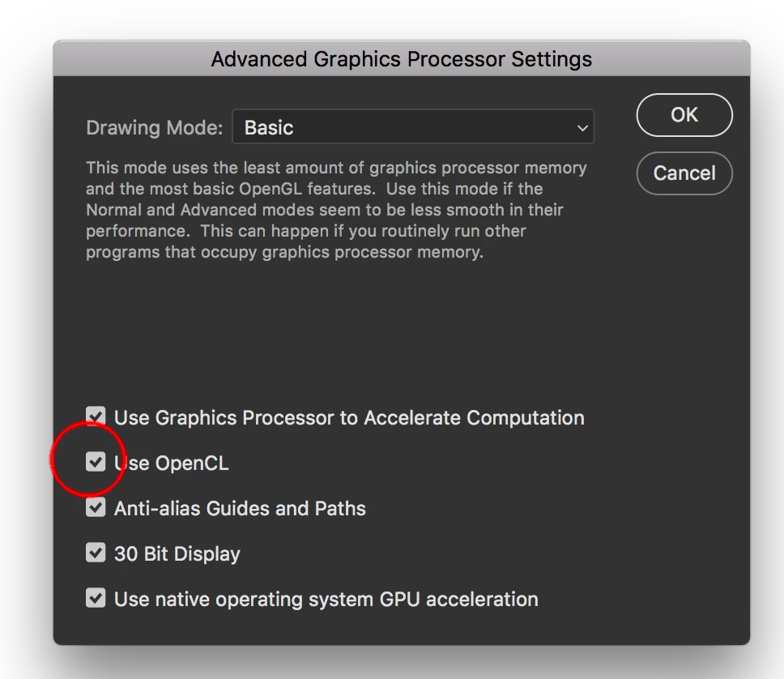
Task: Click the 'Advanced Graphics Processor Settings' title bar
Action: [401, 59]
